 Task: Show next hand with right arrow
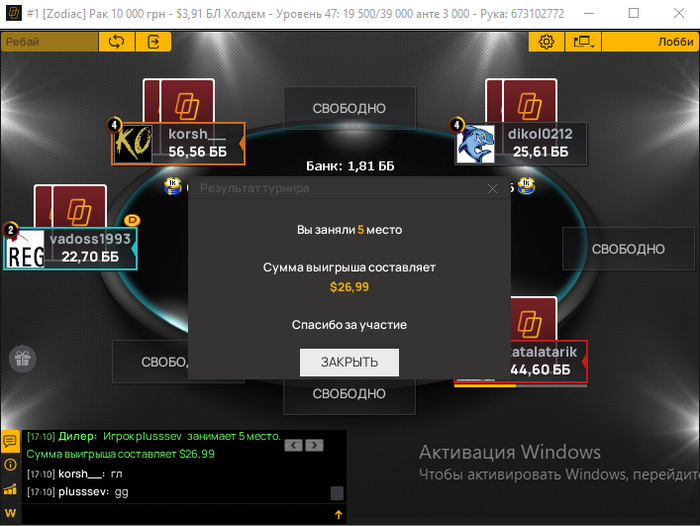click(x=314, y=445)
